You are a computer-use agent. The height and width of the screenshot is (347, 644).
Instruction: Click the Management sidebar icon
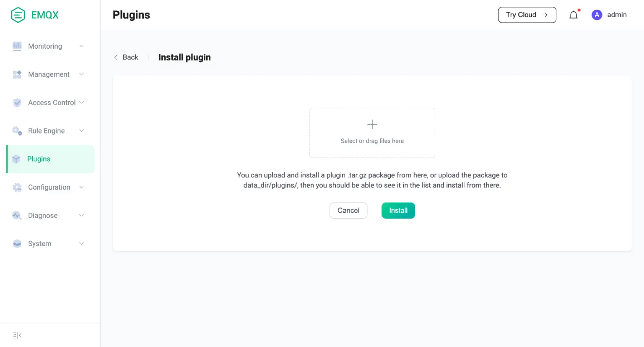pyautogui.click(x=17, y=75)
